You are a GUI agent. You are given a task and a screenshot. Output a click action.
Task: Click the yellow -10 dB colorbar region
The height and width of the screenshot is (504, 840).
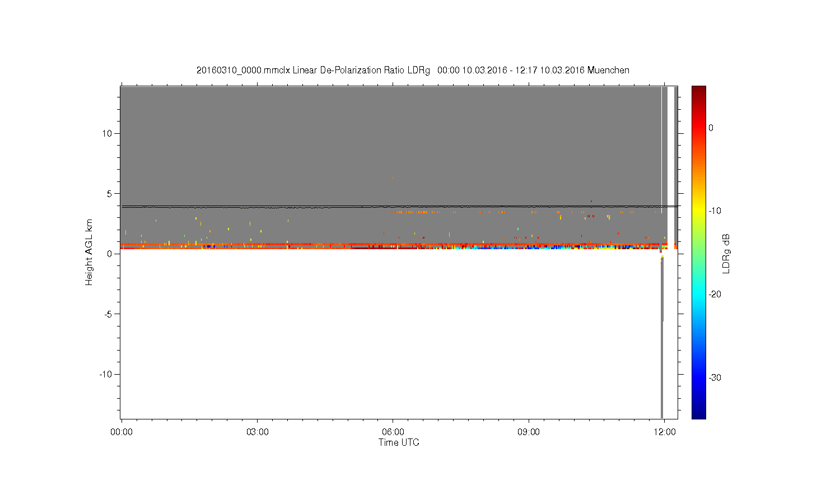pos(699,211)
